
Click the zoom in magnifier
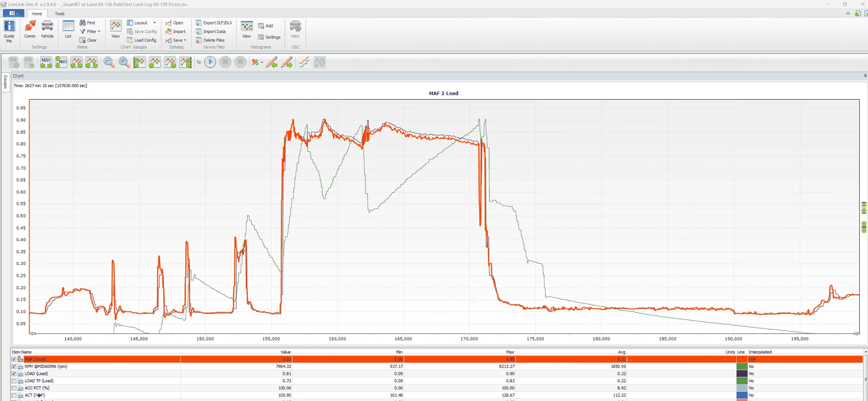coord(124,62)
